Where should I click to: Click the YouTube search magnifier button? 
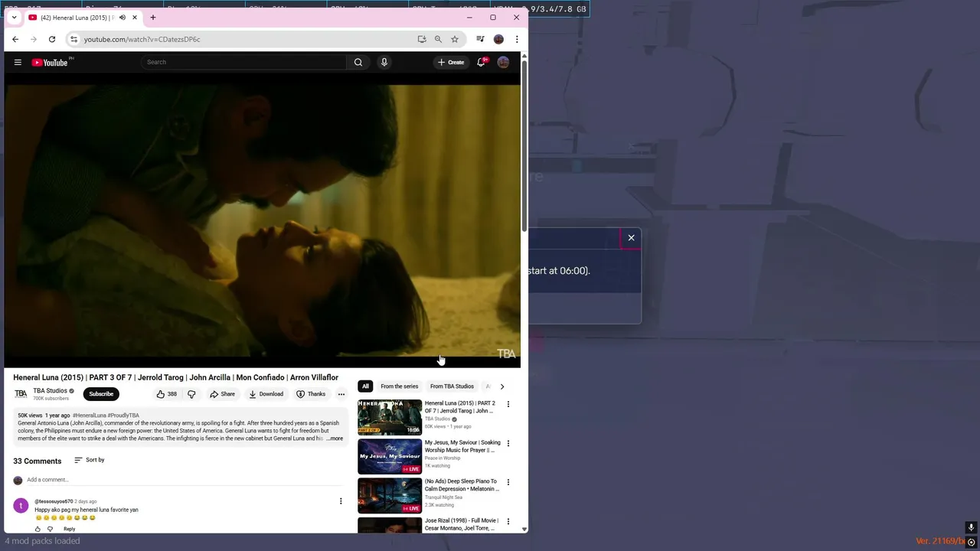point(358,62)
